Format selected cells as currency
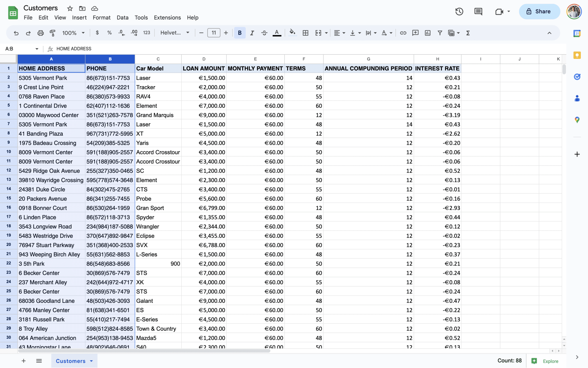The height and width of the screenshot is (368, 588). [x=97, y=33]
